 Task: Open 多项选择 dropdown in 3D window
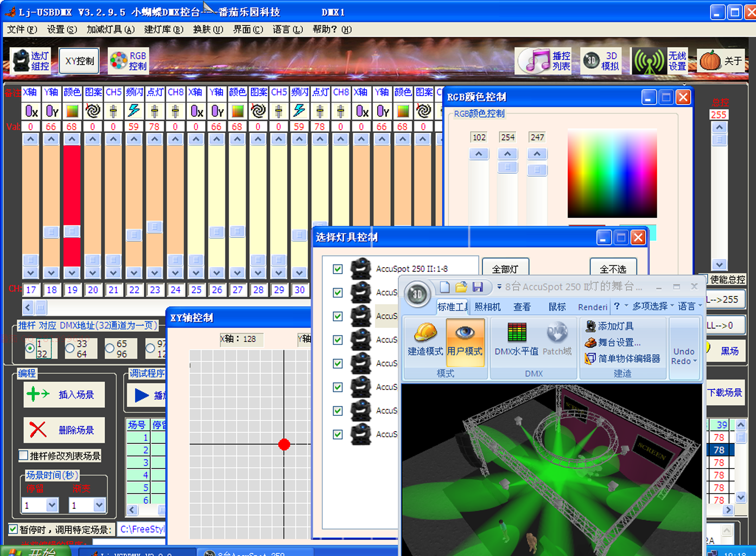pos(653,306)
